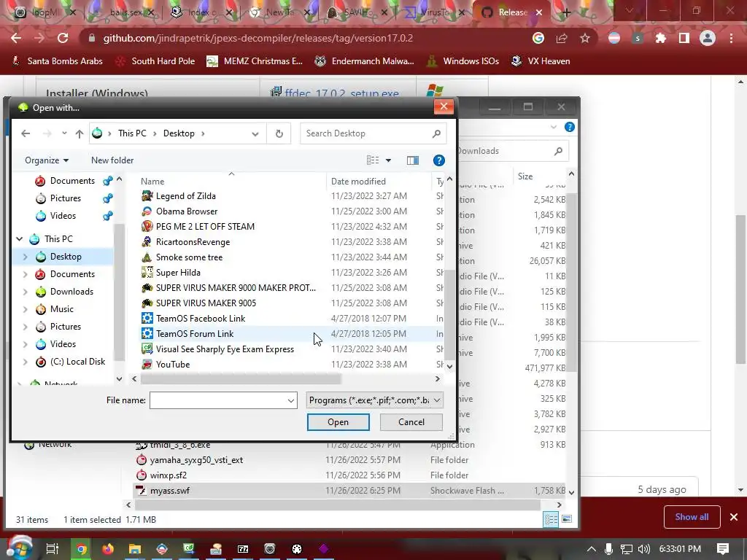
Task: Switch to the New Tab browser tab
Action: (x=280, y=12)
